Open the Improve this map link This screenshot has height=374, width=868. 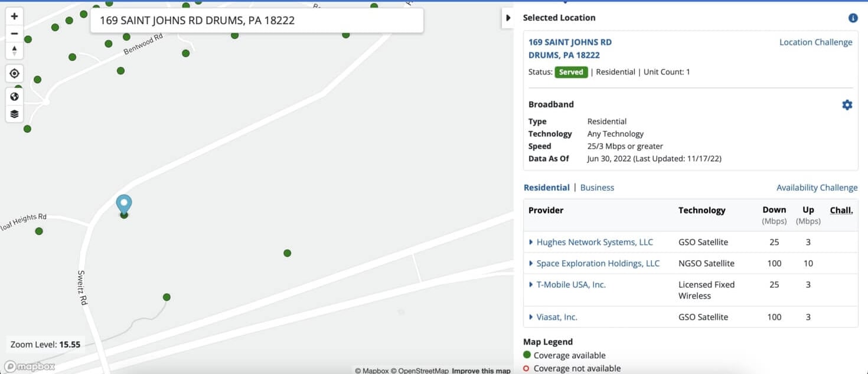tap(481, 370)
